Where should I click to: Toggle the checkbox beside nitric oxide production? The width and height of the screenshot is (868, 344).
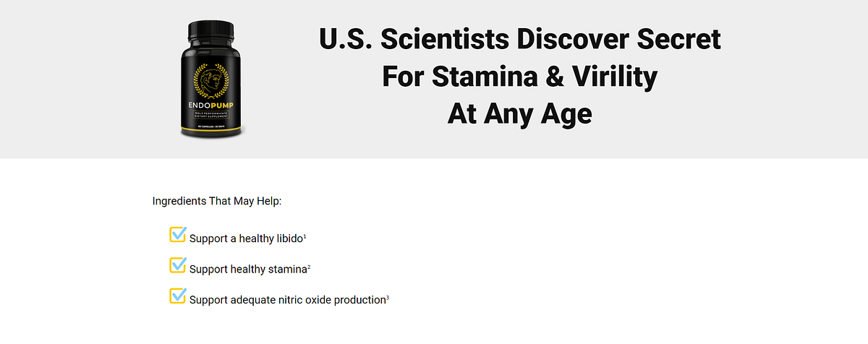click(x=178, y=296)
